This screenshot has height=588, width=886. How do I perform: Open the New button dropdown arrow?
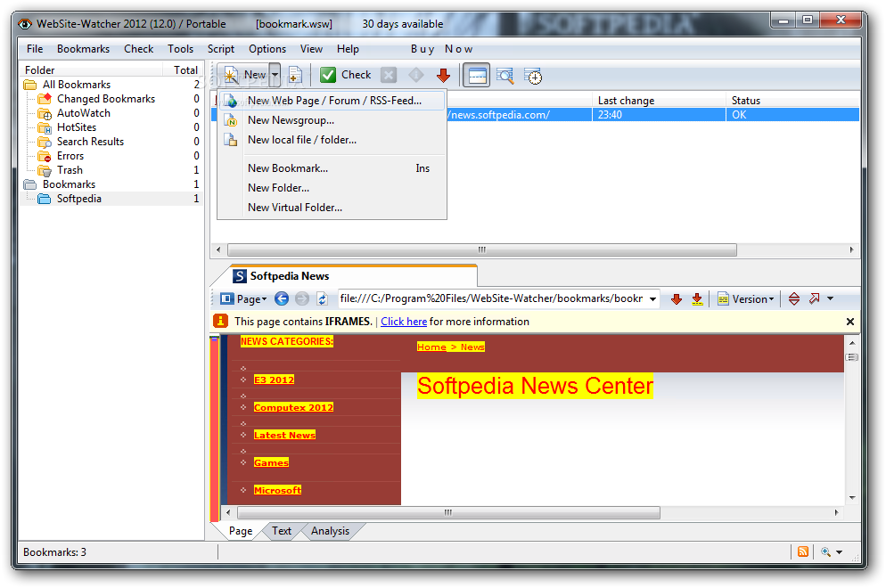(275, 75)
